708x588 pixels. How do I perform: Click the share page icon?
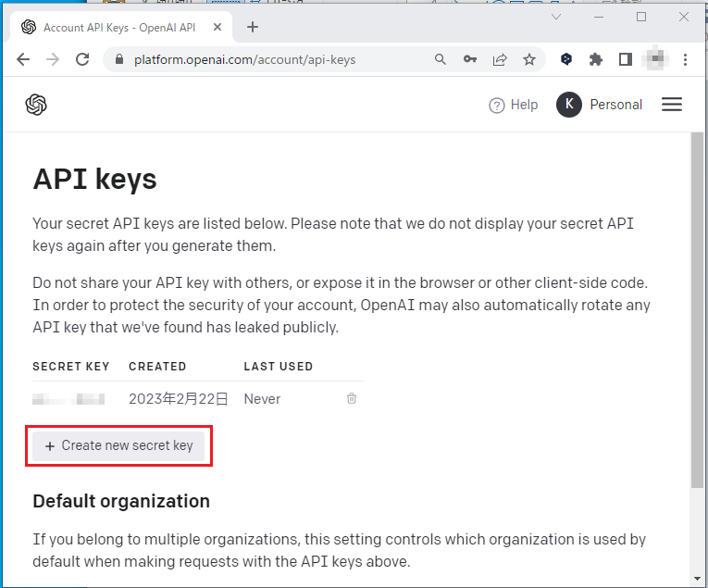[x=500, y=59]
